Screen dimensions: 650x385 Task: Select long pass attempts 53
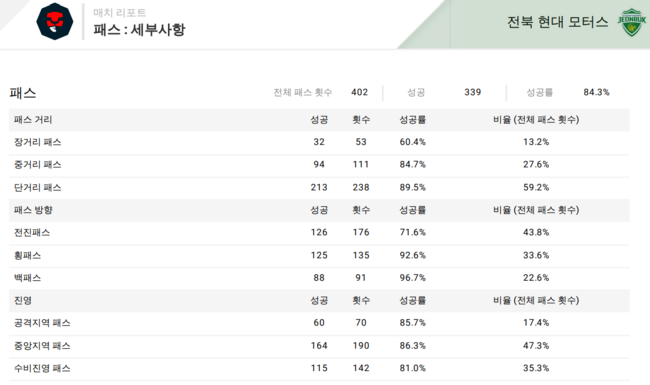pos(361,142)
